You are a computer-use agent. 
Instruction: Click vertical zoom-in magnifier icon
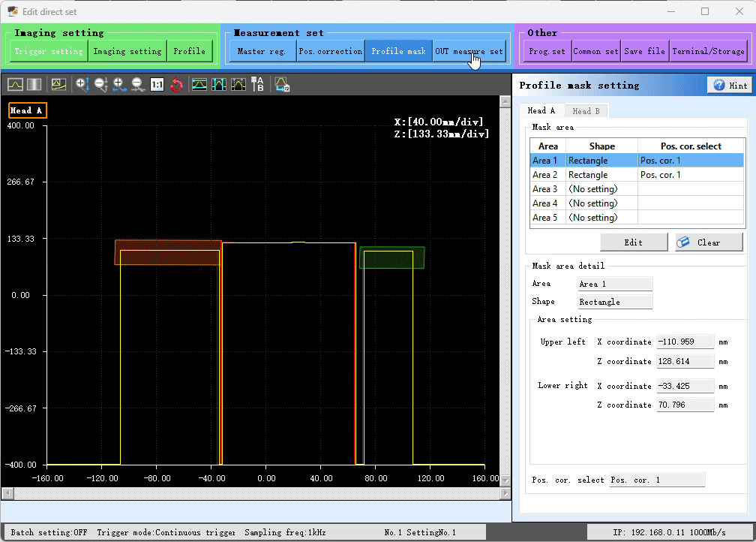pyautogui.click(x=82, y=85)
